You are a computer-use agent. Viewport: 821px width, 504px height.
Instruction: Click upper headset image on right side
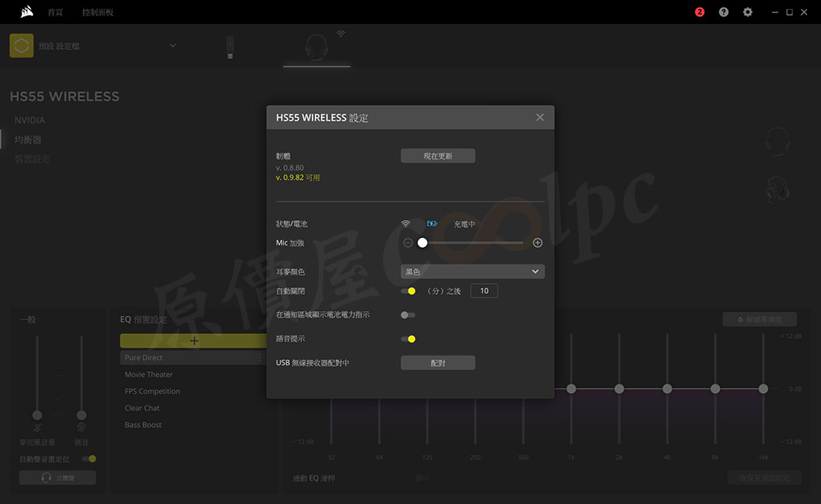(x=777, y=141)
